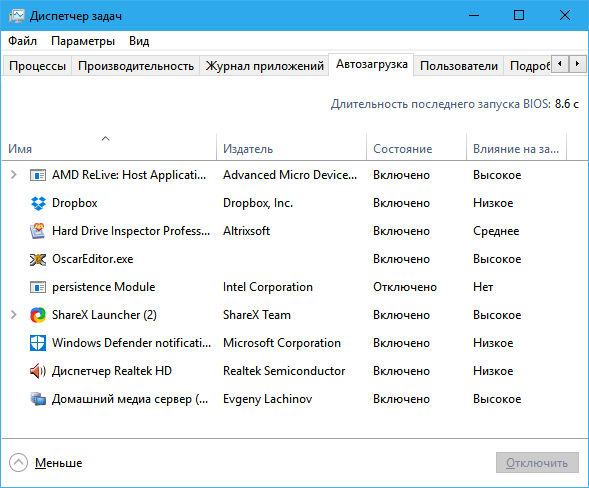Click the BIOS time value 8.6 с
Image resolution: width=589 pixels, height=488 pixels.
[x=567, y=104]
